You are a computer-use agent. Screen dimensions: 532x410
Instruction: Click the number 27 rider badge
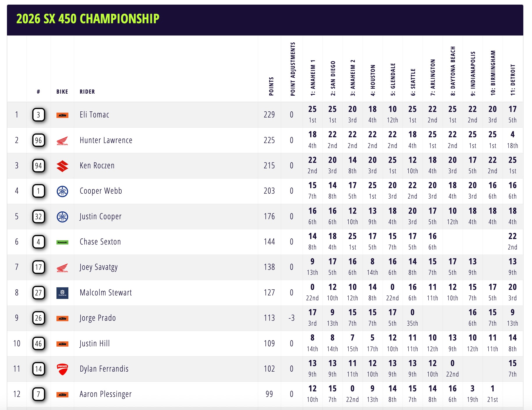pos(38,293)
